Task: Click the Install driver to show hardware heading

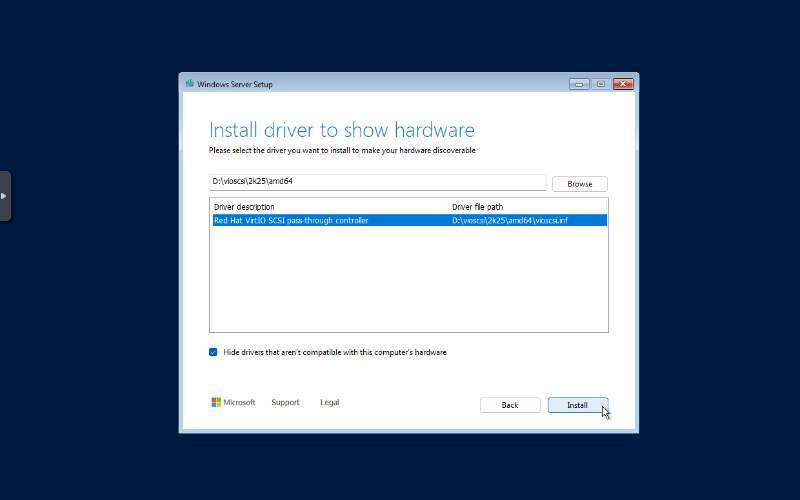Action: (x=341, y=130)
